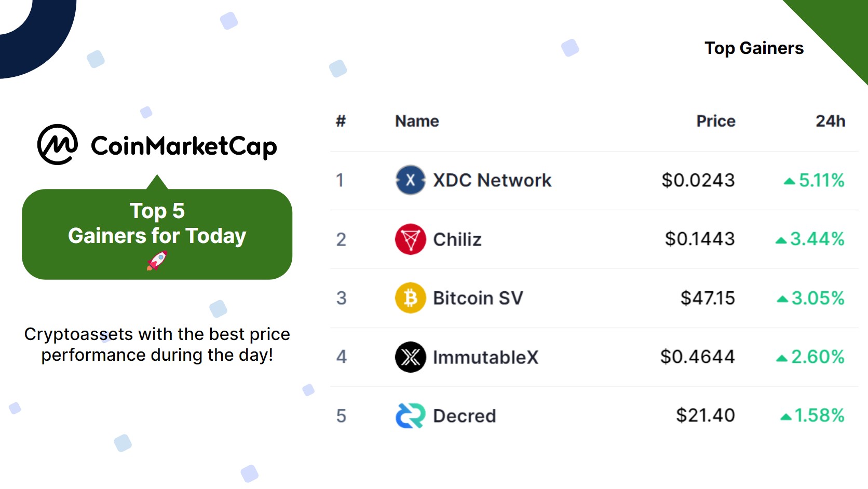Click the CoinMarketCap circular logo
The image size is (868, 489).
point(58,144)
